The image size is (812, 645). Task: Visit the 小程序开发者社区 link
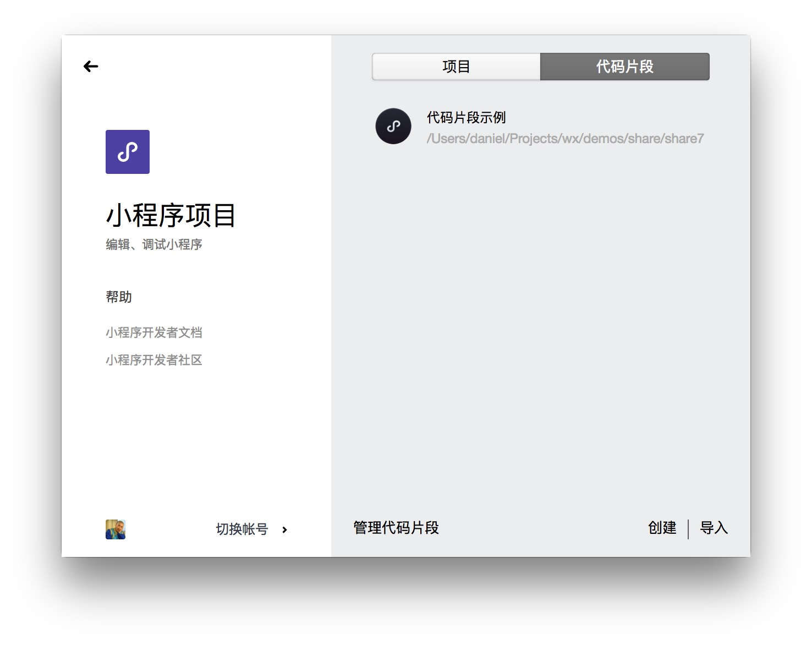(x=154, y=360)
